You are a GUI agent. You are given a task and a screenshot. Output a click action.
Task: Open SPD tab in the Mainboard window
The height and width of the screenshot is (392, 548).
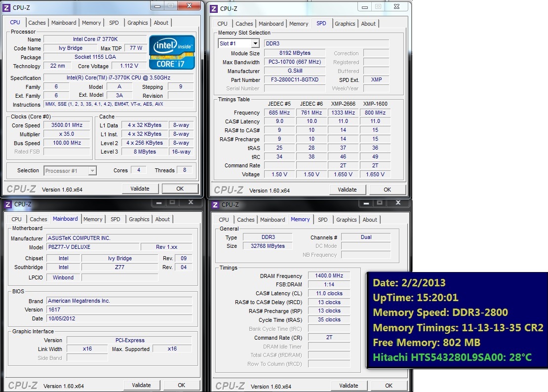116,219
